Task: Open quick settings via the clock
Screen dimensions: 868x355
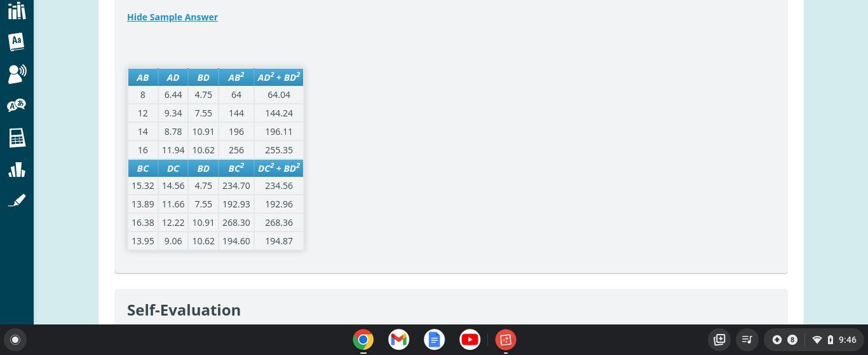Action: point(848,340)
